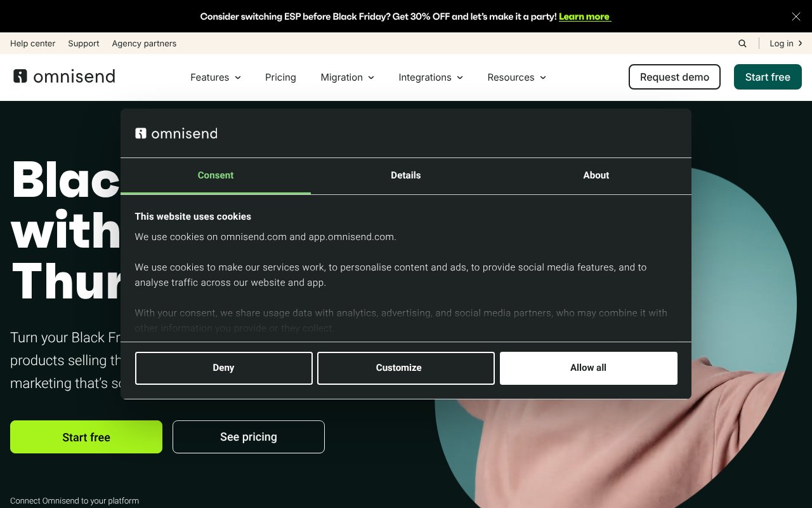812x508 pixels.
Task: Click the Omnisend logo inside the cookie dialog
Action: (176, 133)
